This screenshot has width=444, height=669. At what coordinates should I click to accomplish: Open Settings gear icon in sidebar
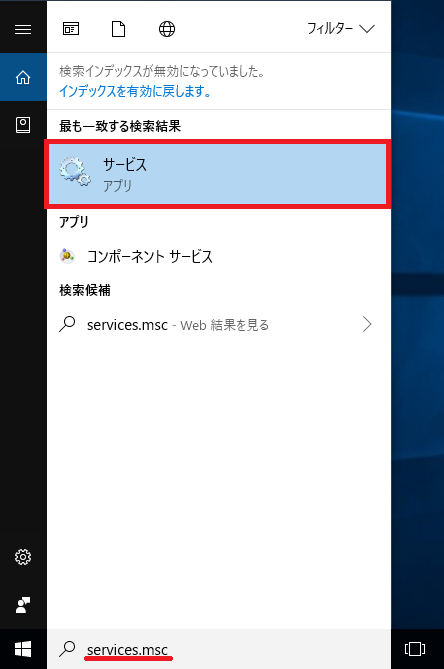23,557
